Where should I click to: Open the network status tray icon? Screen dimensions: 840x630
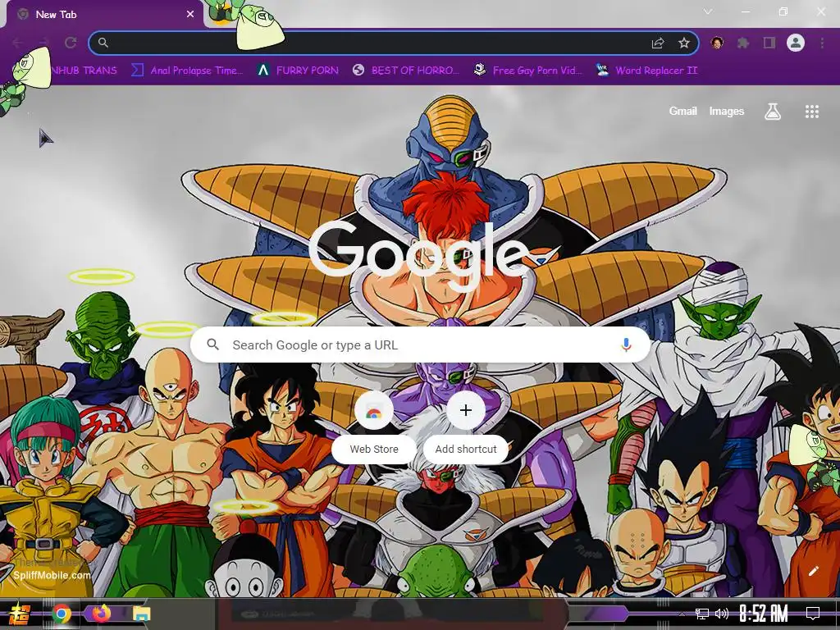701,614
